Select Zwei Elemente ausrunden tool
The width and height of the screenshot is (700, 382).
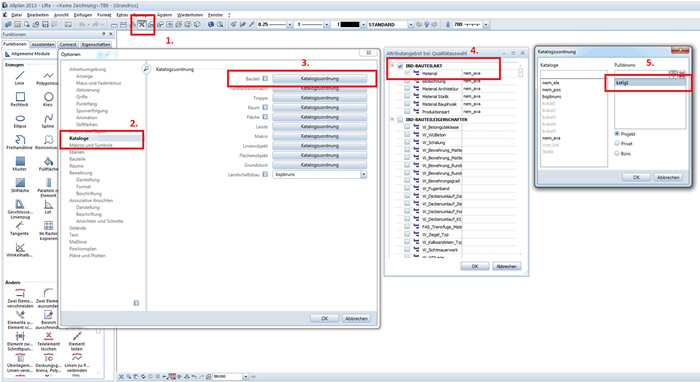click(x=48, y=298)
